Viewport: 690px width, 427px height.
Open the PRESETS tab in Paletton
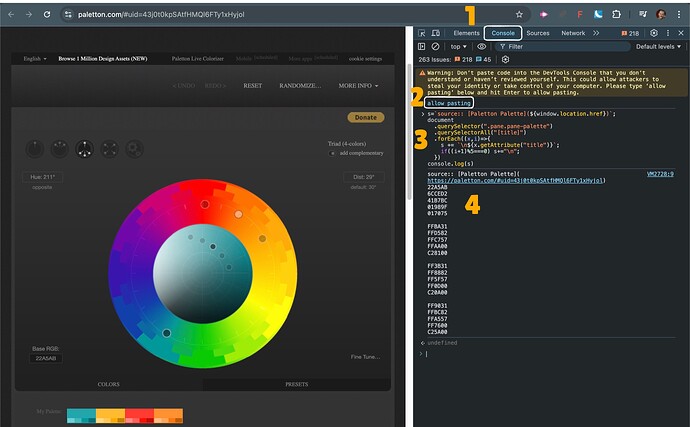coord(297,384)
